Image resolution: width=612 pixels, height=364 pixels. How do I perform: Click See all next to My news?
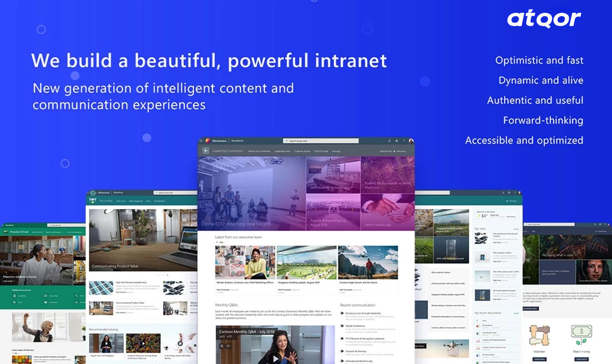point(516,229)
